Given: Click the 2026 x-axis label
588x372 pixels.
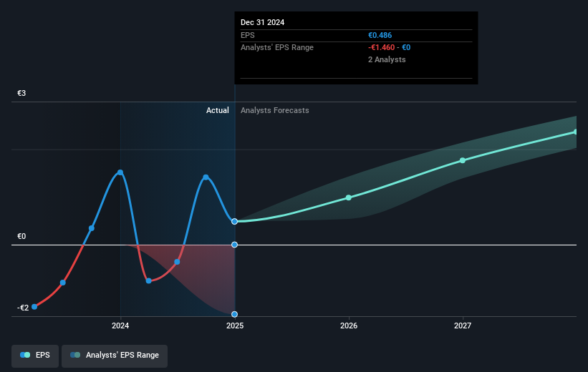Looking at the screenshot, I should coord(349,325).
